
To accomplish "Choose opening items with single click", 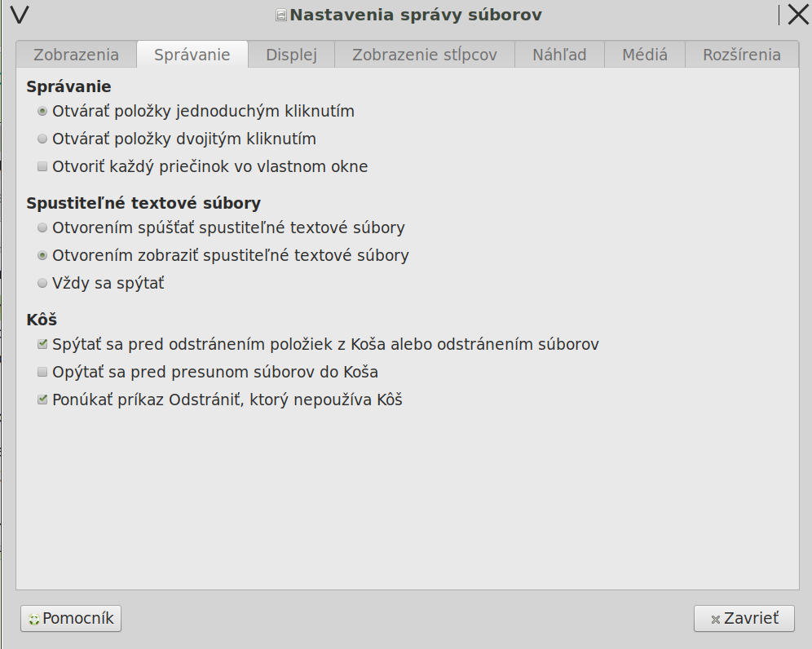I will 42,111.
